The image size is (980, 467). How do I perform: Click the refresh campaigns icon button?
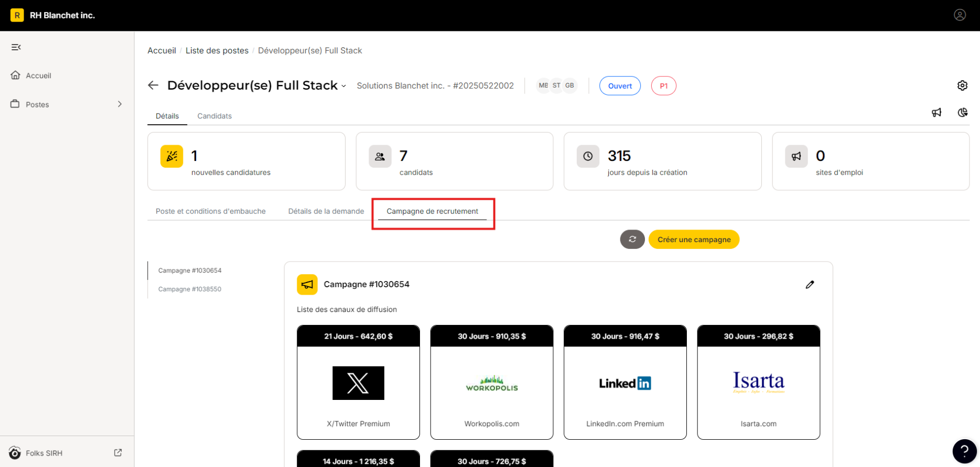click(632, 240)
